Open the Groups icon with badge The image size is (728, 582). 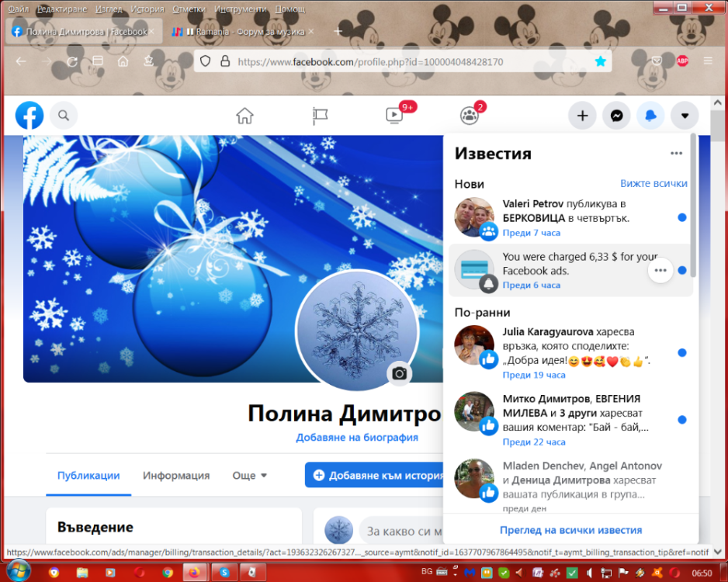point(470,116)
